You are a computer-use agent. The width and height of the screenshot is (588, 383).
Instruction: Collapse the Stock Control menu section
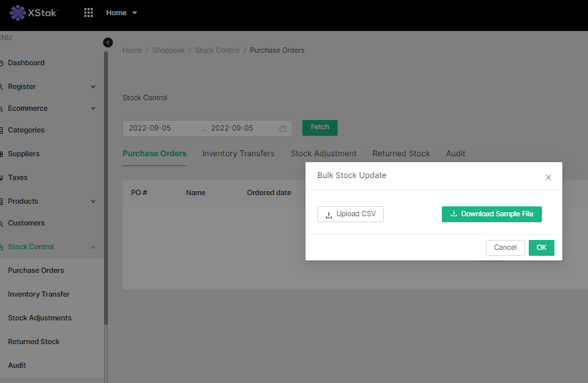click(x=93, y=247)
